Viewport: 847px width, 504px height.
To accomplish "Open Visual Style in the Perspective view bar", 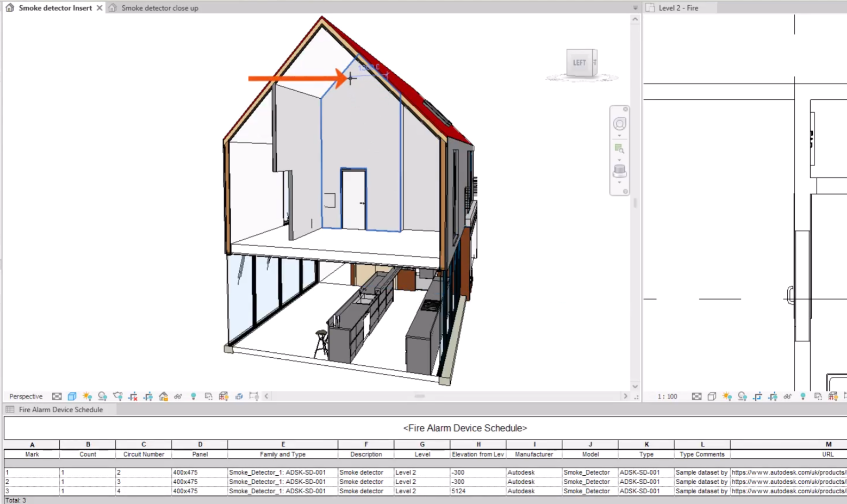I will pos(72,396).
